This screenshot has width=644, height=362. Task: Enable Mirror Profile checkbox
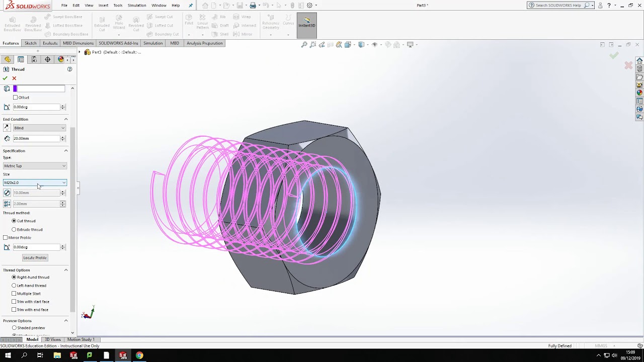(x=6, y=238)
